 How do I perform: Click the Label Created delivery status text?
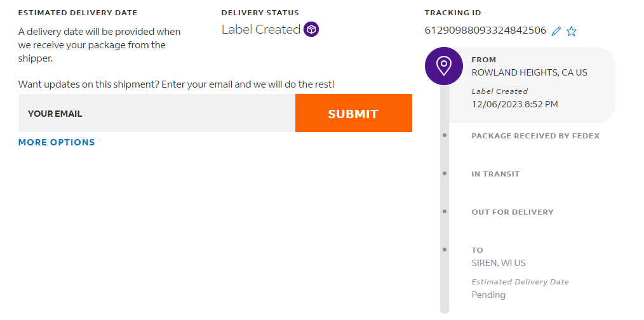point(261,29)
